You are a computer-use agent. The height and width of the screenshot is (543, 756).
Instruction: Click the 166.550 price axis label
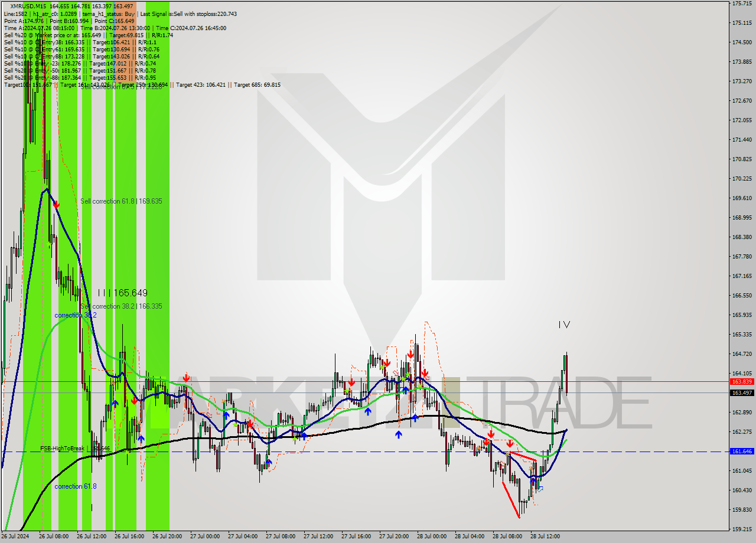click(741, 296)
